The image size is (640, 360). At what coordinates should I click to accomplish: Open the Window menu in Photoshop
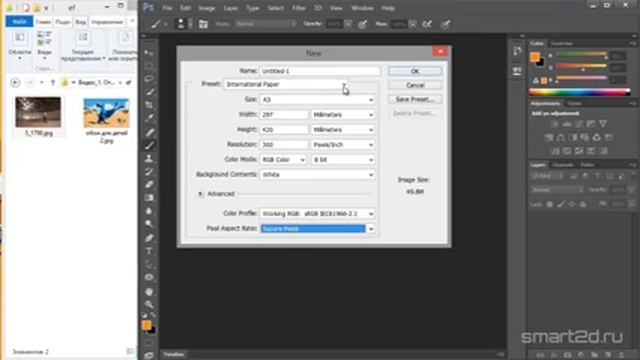[362, 8]
